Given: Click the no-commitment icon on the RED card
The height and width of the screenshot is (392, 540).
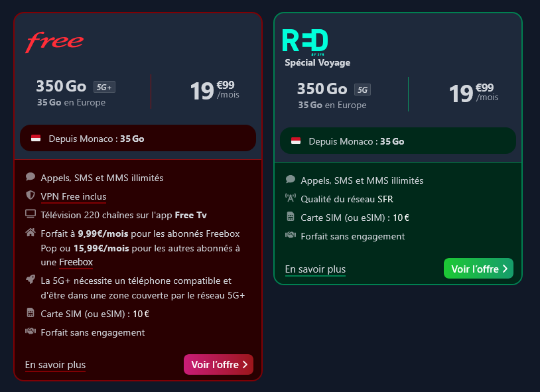Looking at the screenshot, I should coord(289,235).
